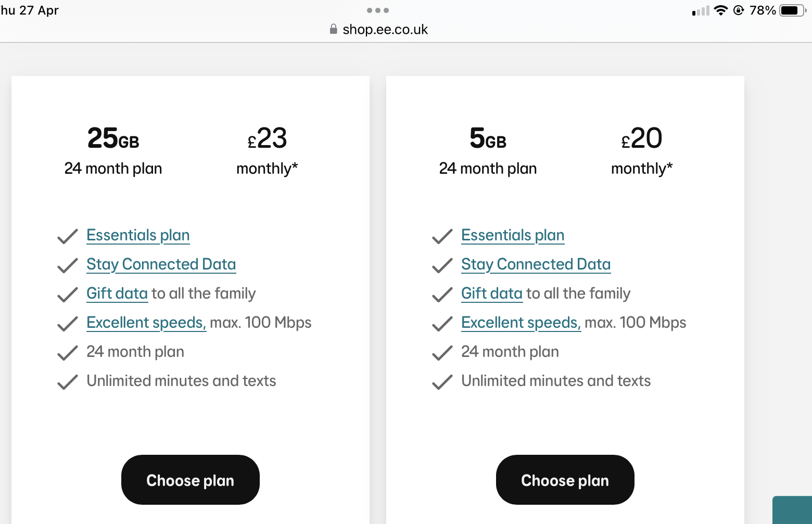Tap the cellular signal bars icon
The width and height of the screenshot is (812, 524).
click(x=701, y=11)
